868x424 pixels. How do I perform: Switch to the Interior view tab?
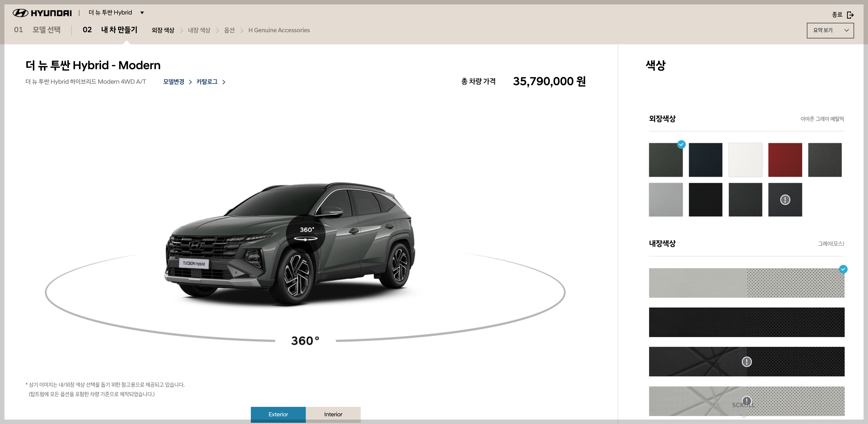coord(333,414)
